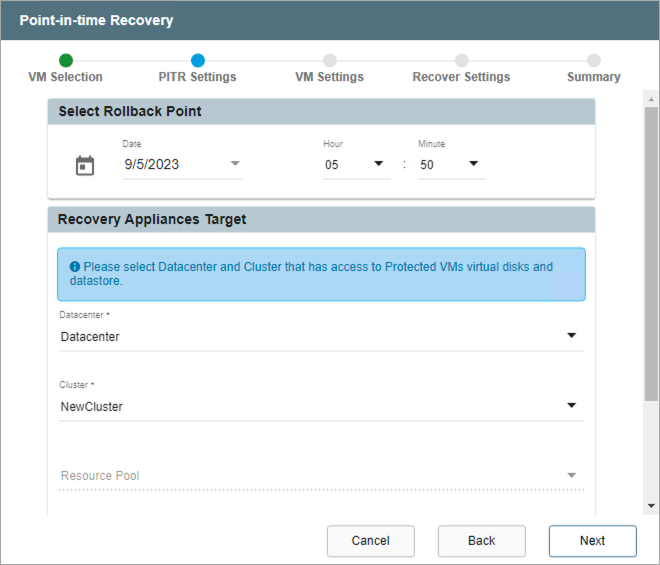660x565 pixels.
Task: Expand the Minute dropdown
Action: tap(451, 165)
